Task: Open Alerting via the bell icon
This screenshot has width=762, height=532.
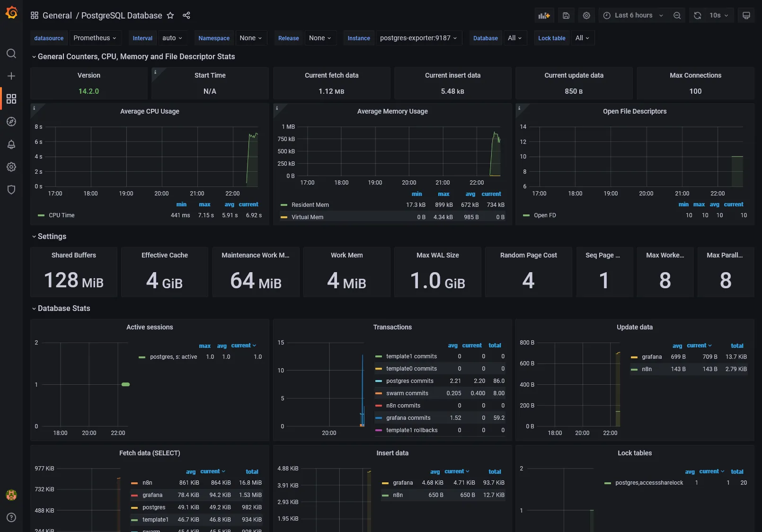Action: point(11,144)
